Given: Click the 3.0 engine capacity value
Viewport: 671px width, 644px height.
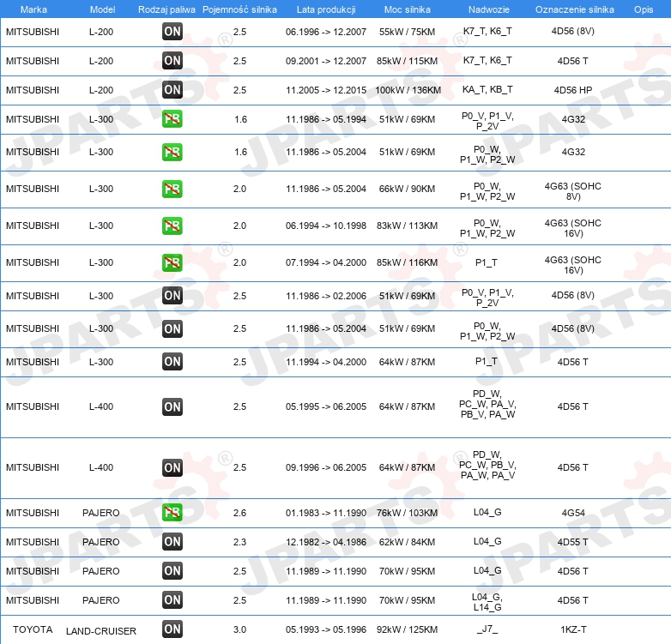Looking at the screenshot, I should pos(239,629).
